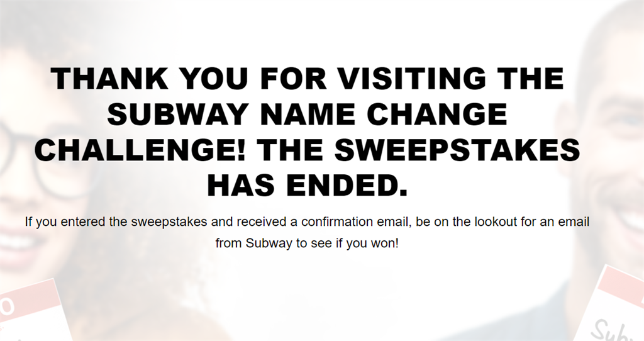Screen dimensions: 644x341
Task: Click the phrase 'confirmation email' in paragraph
Action: (357, 222)
